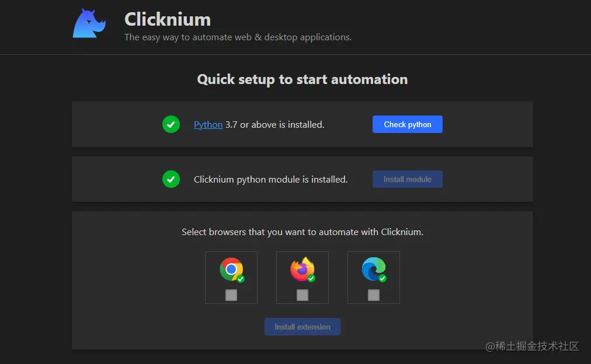591x364 pixels.
Task: Click the Select browsers instruction text
Action: (302, 232)
